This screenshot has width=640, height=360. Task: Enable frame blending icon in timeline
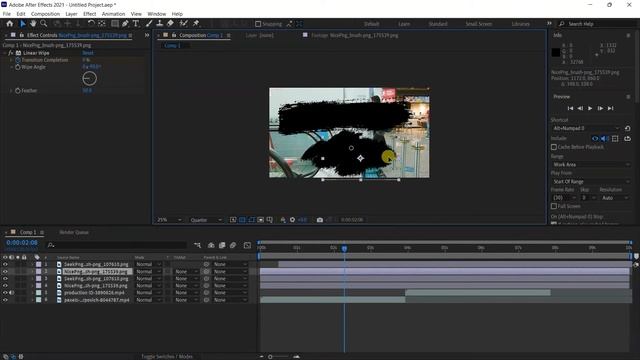click(x=222, y=245)
